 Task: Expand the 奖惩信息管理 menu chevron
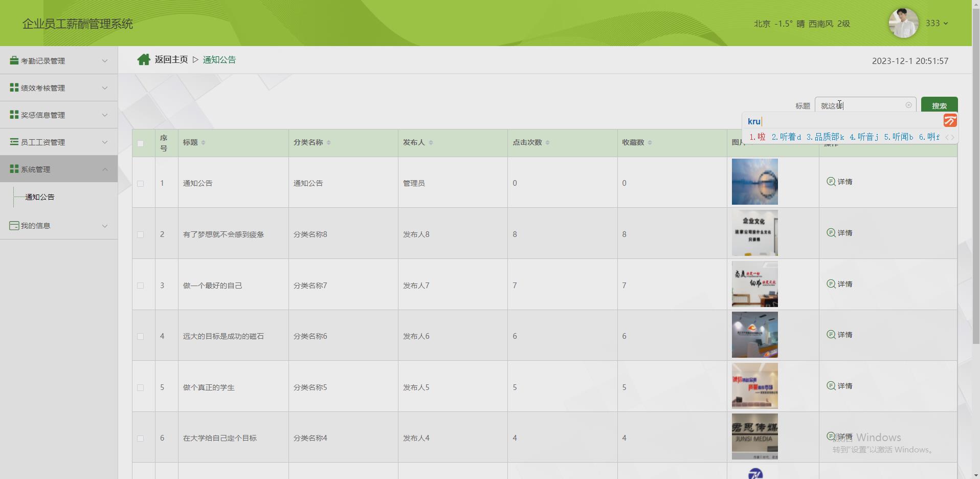point(105,115)
